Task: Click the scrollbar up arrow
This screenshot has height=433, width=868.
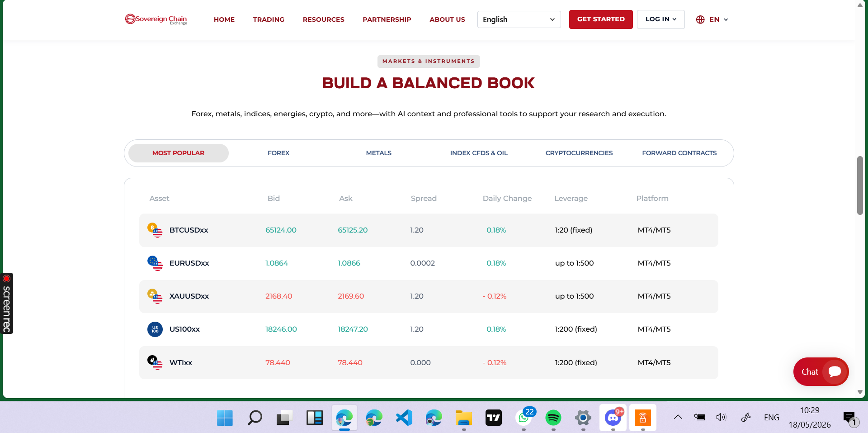Action: 860,5
